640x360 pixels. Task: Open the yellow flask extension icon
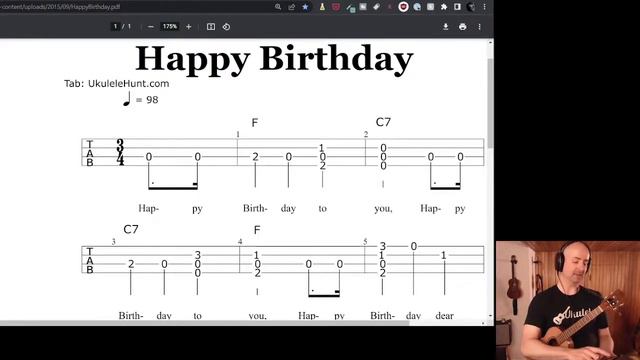322,7
